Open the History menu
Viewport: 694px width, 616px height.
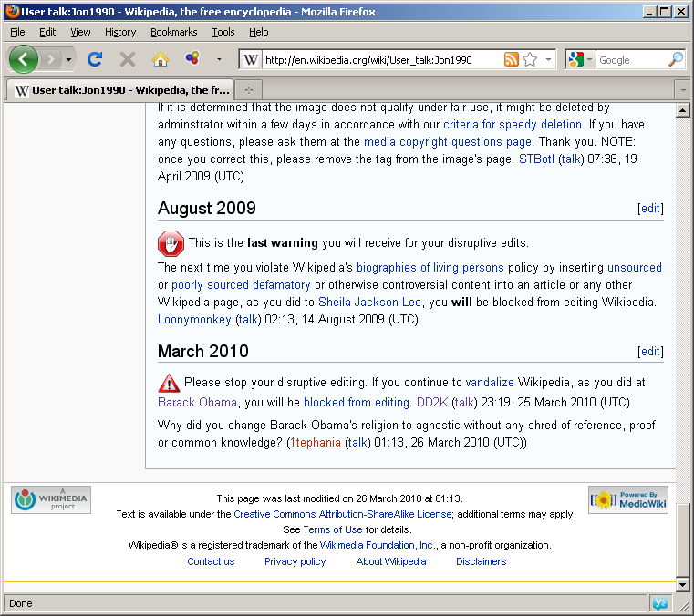tap(120, 32)
